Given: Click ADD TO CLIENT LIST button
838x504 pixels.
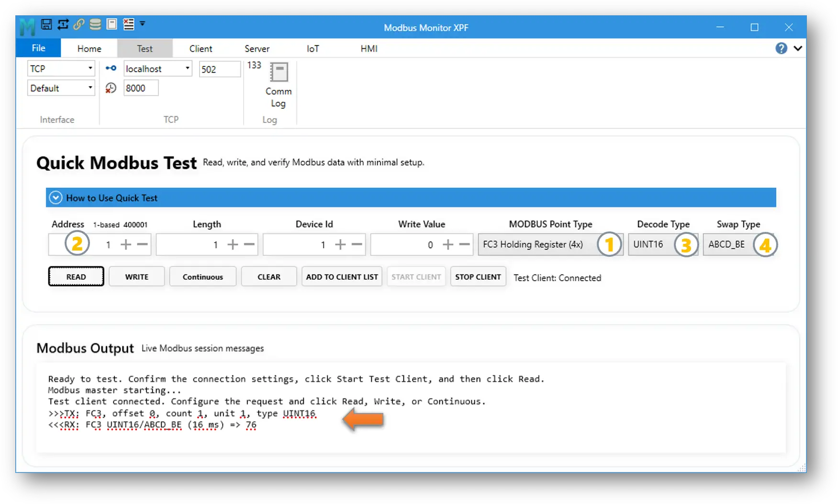Looking at the screenshot, I should pos(342,276).
